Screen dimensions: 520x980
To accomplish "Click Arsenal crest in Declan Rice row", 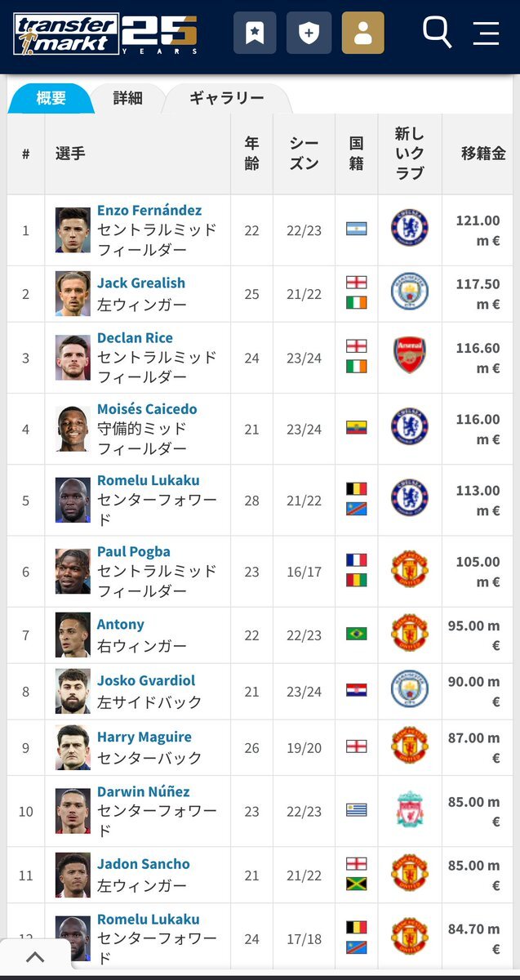I will pyautogui.click(x=409, y=357).
